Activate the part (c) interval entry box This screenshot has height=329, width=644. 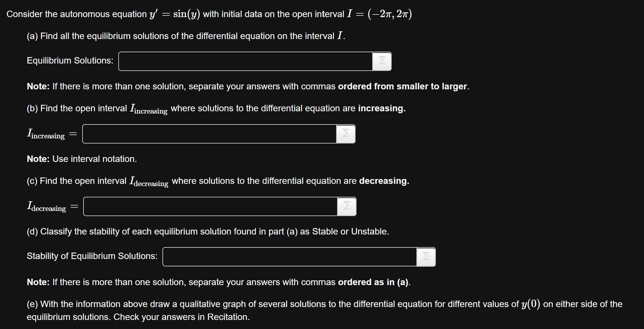pyautogui.click(x=210, y=206)
